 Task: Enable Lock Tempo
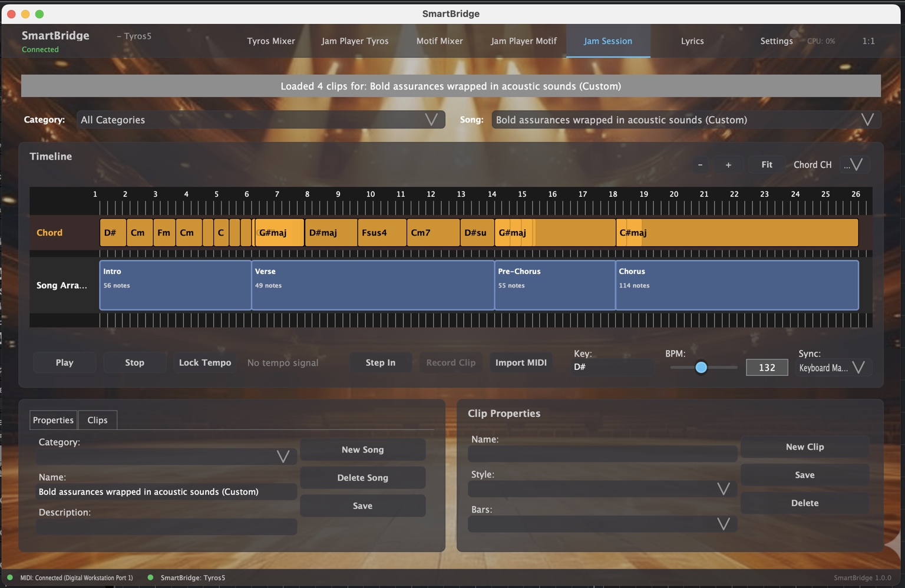[x=204, y=362]
